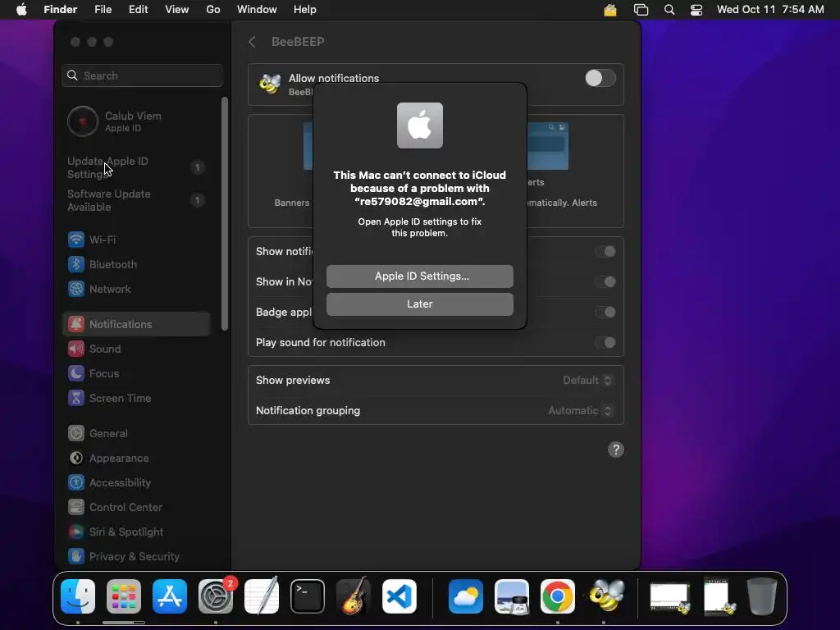This screenshot has height=630, width=840.
Task: Open Terminal from the Dock
Action: coord(308,596)
